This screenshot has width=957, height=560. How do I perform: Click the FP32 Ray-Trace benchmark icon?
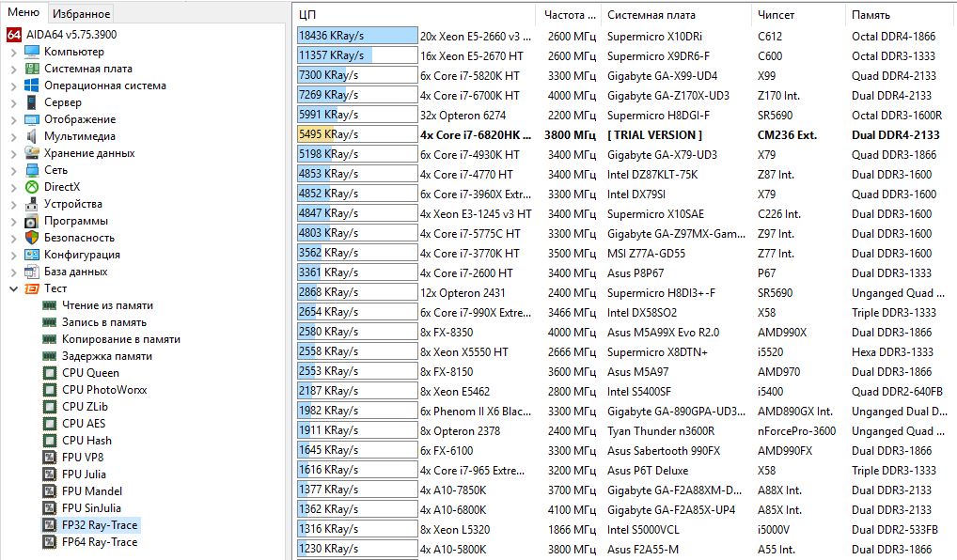coord(50,524)
